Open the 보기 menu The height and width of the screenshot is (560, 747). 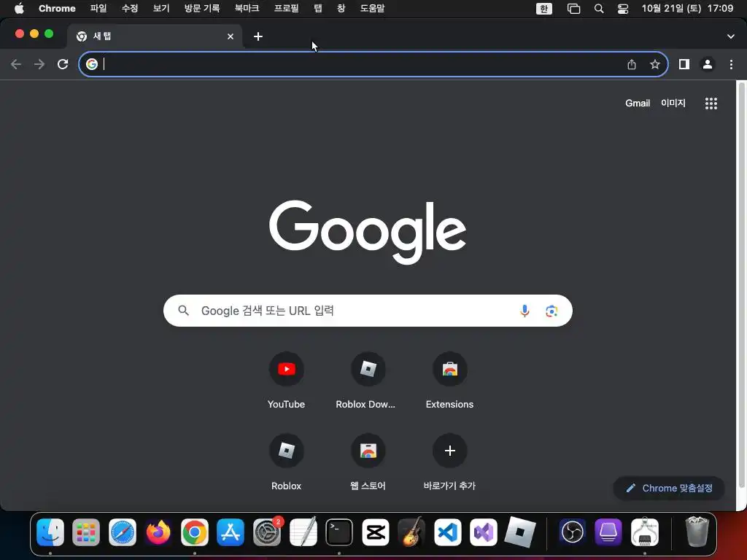pyautogui.click(x=161, y=8)
